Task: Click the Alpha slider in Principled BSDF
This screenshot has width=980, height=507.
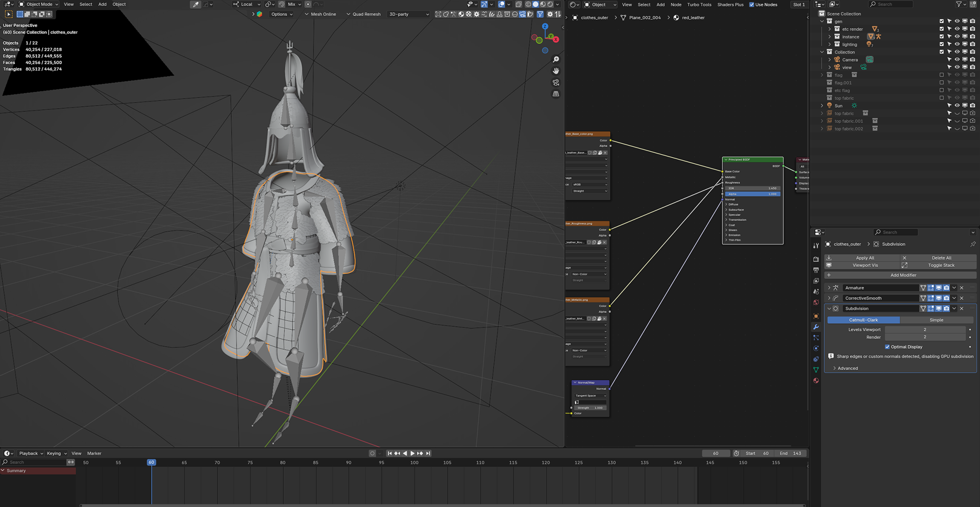Action: coord(753,194)
